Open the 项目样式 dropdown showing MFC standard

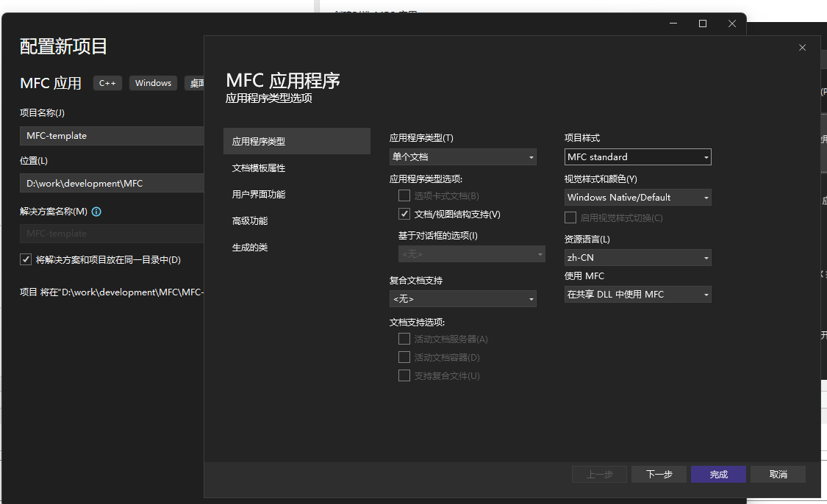637,156
